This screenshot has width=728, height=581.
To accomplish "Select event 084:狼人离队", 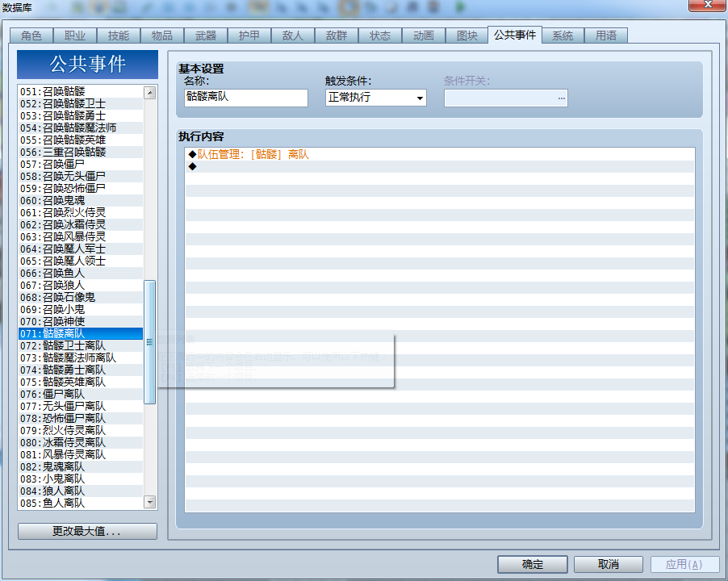I will [81, 491].
